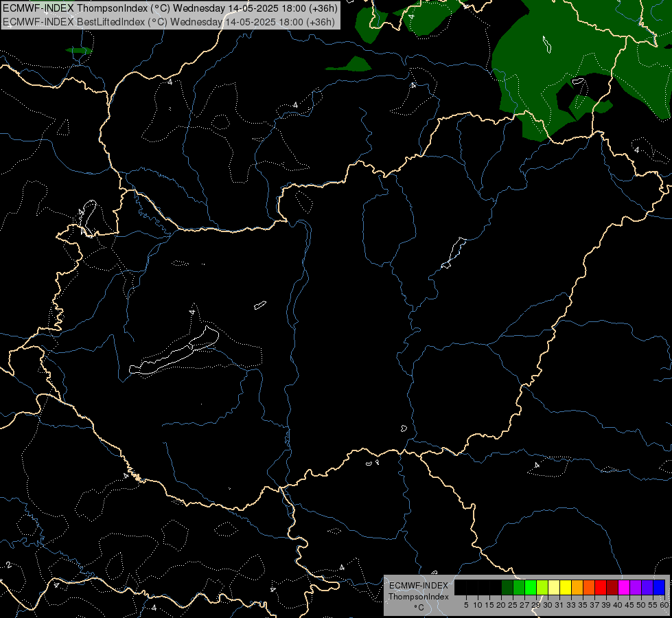672x618 pixels.
Task: Click legend tick label '50'
Action: 641,605
